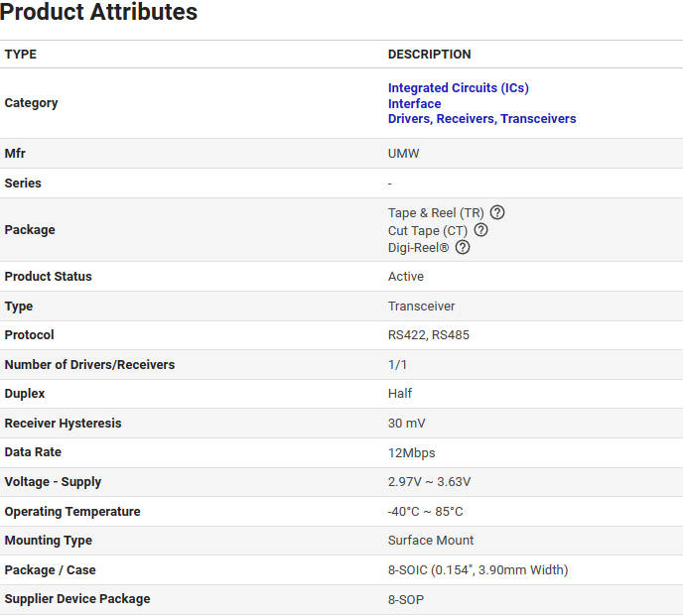Click the RS422, RS485 protocol value
Image resolution: width=683 pixels, height=616 pixels.
click(428, 335)
